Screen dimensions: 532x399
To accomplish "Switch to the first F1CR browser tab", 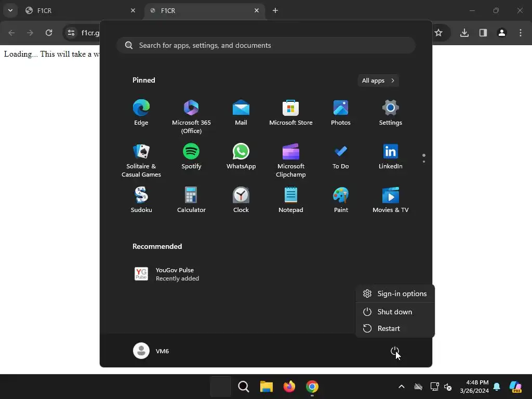I will click(81, 10).
